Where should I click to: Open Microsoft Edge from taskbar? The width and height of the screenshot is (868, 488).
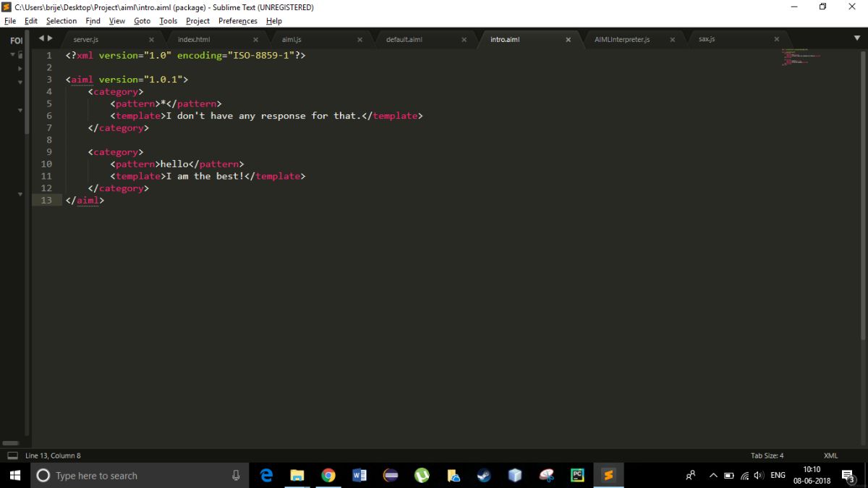point(266,476)
